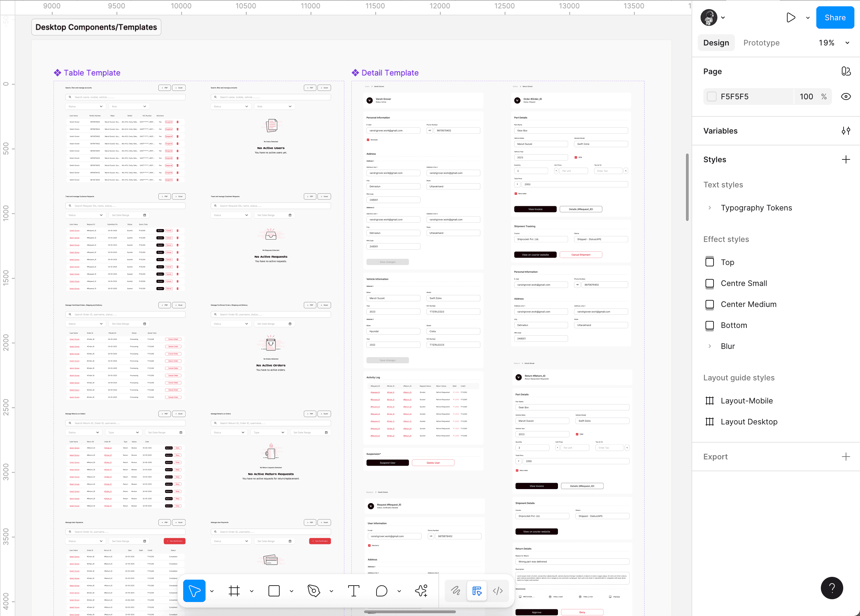This screenshot has height=616, width=860.
Task: Open the Variables settings icon
Action: [846, 131]
